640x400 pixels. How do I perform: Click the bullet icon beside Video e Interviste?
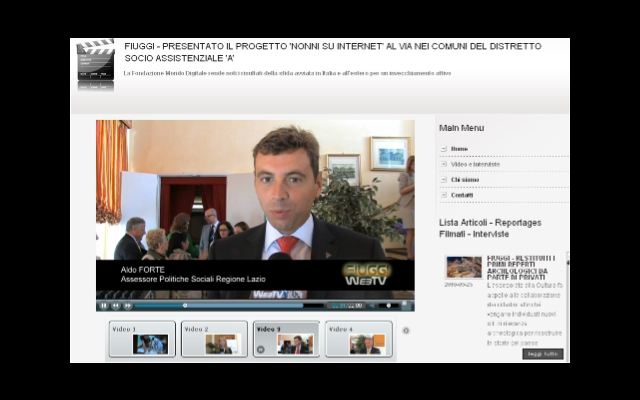coord(444,164)
